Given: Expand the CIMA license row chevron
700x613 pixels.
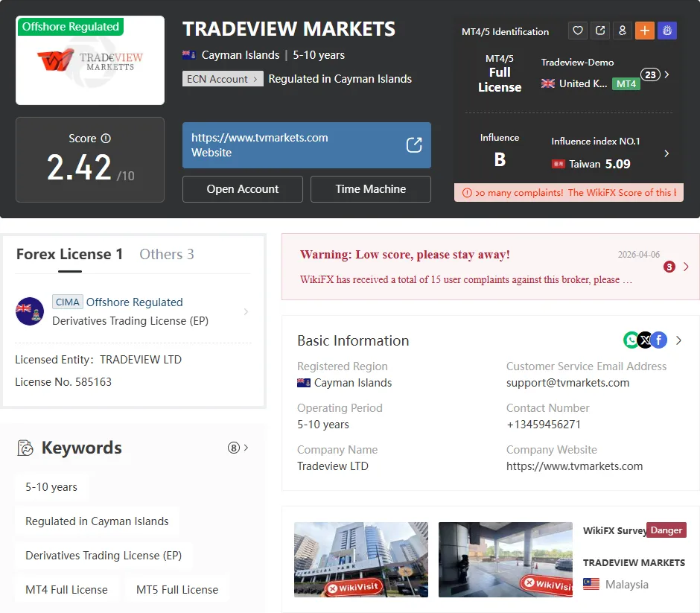Looking at the screenshot, I should point(246,311).
